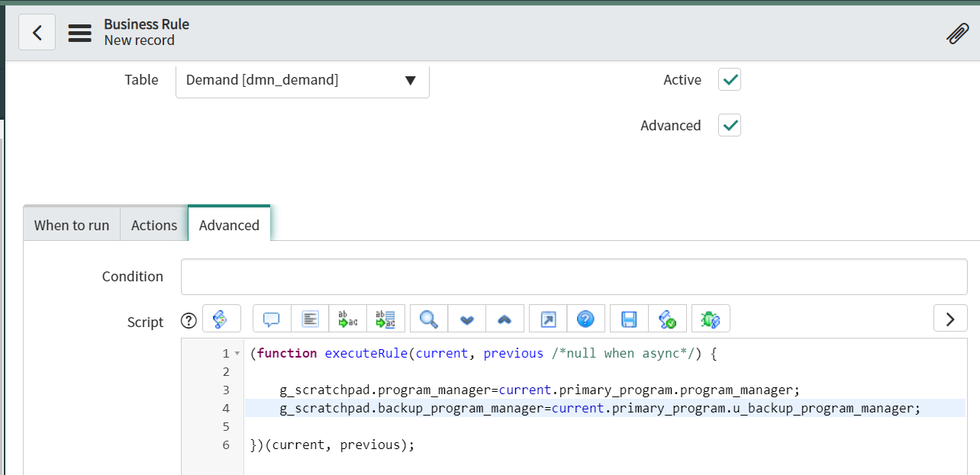Screen dimensions: 980x475
Task: Switch to the When to run tab
Action: click(72, 225)
